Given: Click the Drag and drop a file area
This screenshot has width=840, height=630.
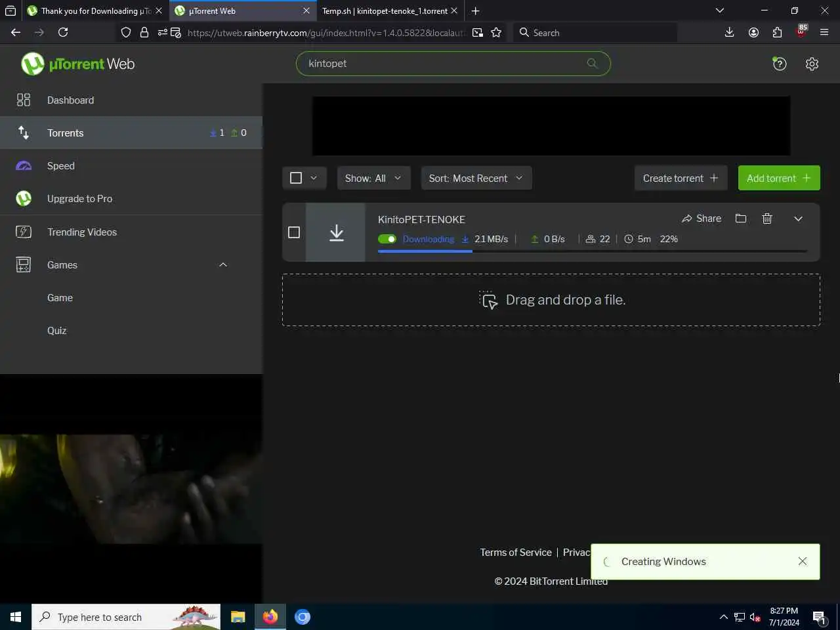Looking at the screenshot, I should (x=551, y=300).
